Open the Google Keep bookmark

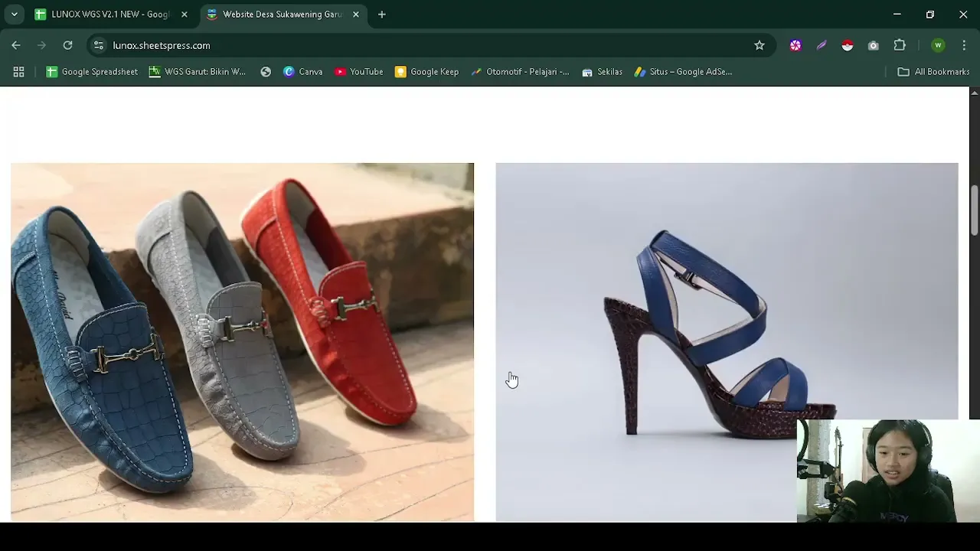(426, 72)
